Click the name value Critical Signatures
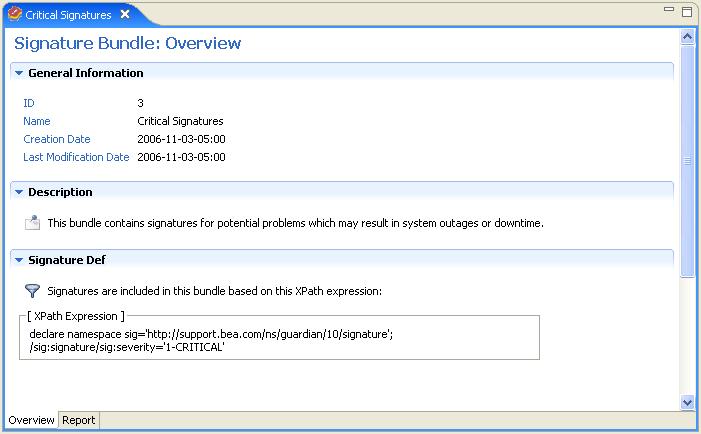This screenshot has width=701, height=434. click(x=180, y=121)
